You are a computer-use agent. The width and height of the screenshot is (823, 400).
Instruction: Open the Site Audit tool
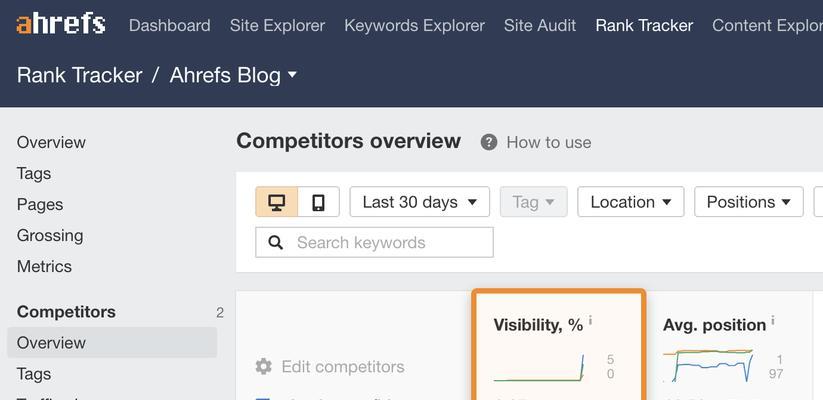tap(540, 25)
